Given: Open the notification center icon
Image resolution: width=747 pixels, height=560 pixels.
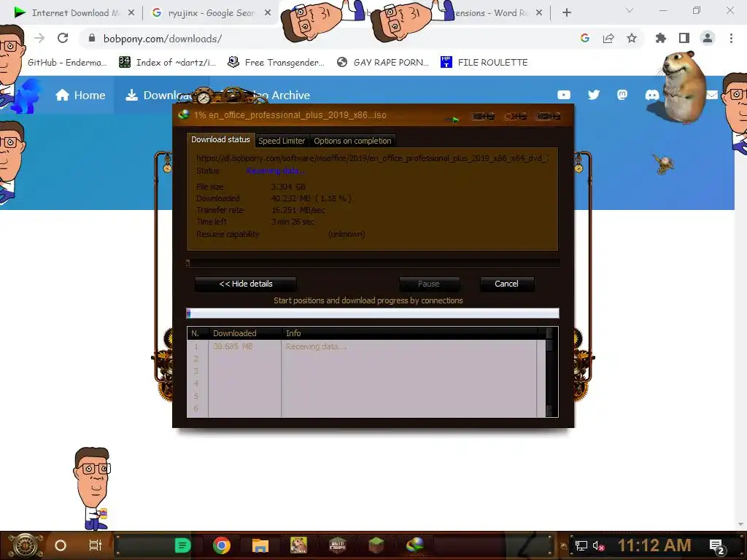Looking at the screenshot, I should pyautogui.click(x=717, y=547).
